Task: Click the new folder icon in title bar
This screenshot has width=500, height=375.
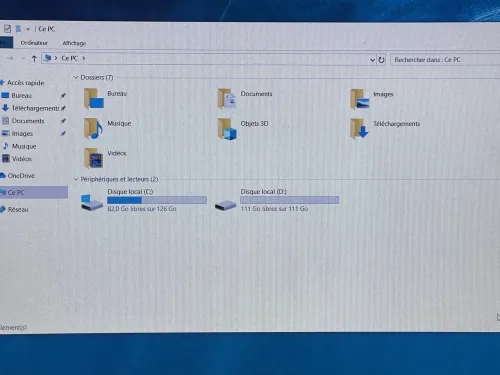Action: tap(19, 29)
